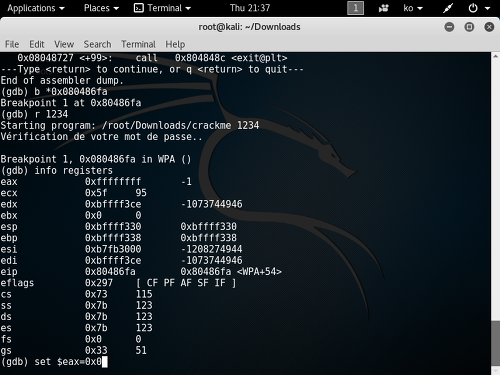The width and height of the screenshot is (500, 375).
Task: Open the Edit menu
Action: 37,44
